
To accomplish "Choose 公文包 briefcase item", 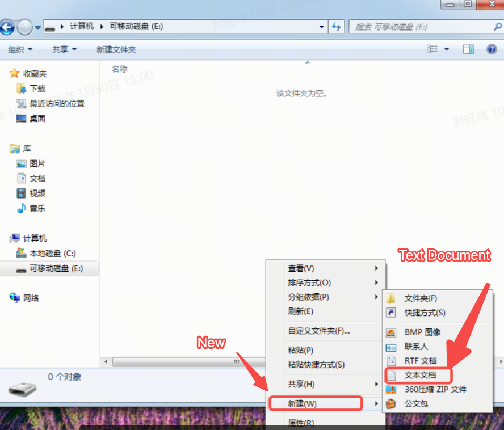I will click(x=415, y=404).
